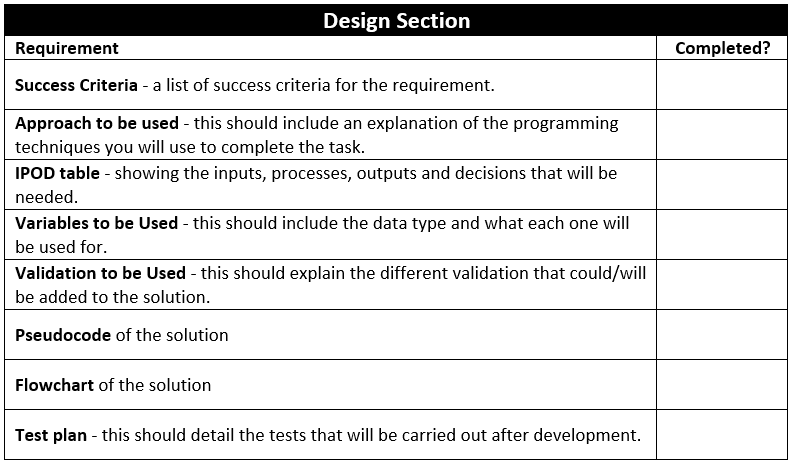This screenshot has height=465, width=794.
Task: Select the Requirement column header
Action: 67,48
